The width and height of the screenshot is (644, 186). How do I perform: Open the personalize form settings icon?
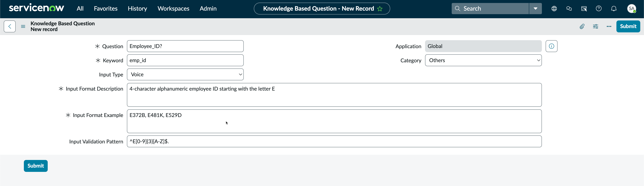(x=596, y=26)
